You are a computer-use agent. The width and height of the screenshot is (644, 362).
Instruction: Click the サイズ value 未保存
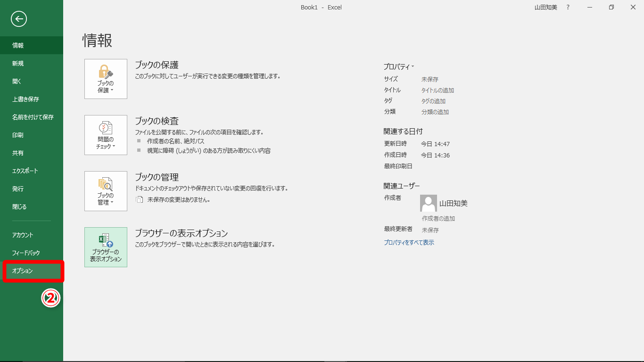[x=430, y=79]
